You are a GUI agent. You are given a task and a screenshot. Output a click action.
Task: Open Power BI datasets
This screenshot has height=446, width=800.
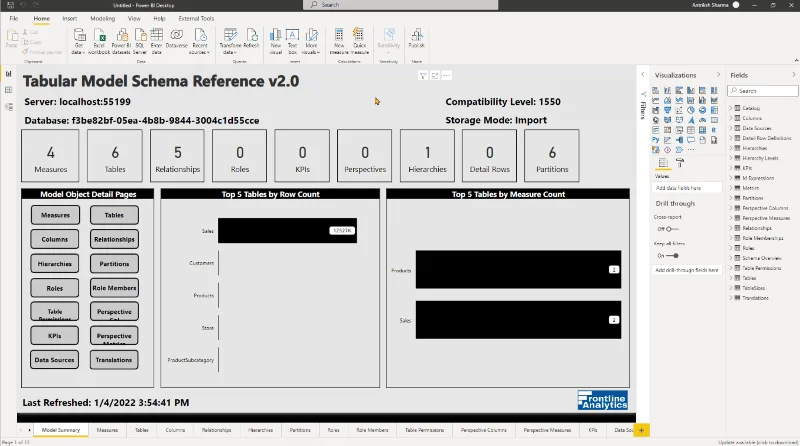[121, 36]
